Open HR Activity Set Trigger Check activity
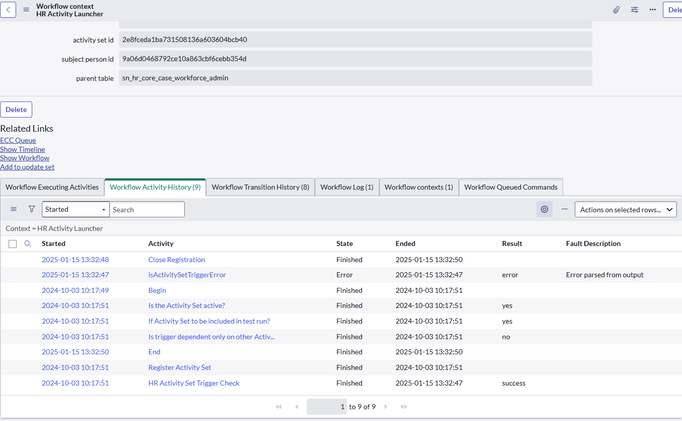 tap(194, 383)
